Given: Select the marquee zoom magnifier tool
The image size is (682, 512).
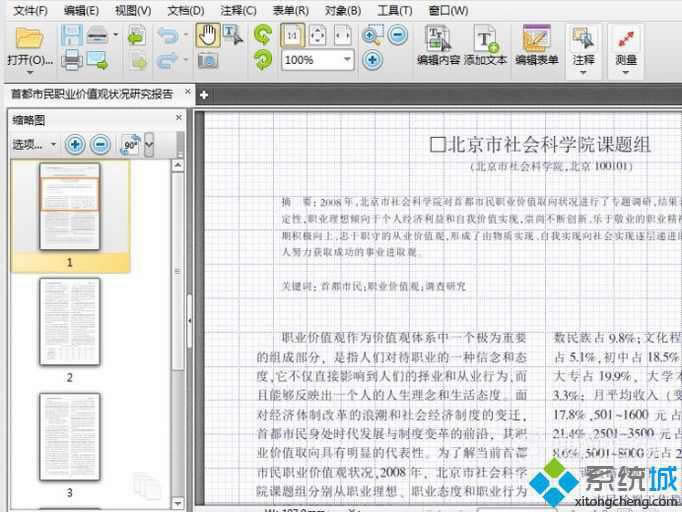Looking at the screenshot, I should [372, 35].
